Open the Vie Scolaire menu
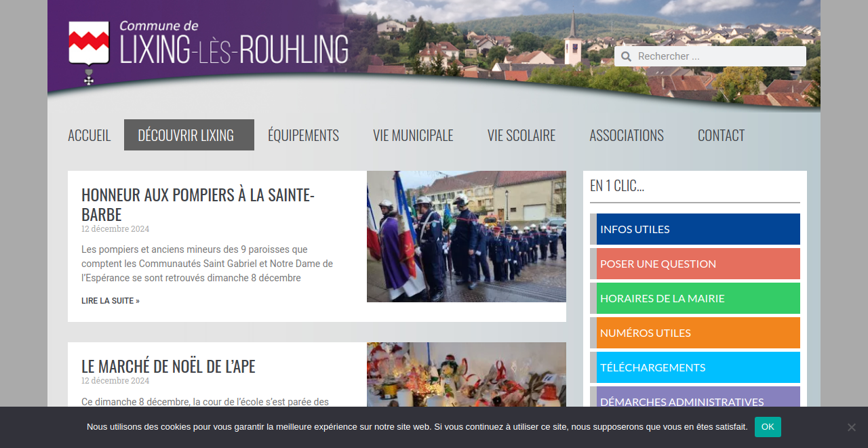 (x=521, y=135)
